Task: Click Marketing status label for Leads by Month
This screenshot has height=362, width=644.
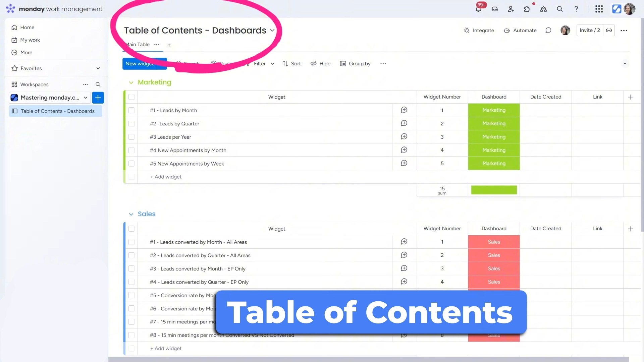Action: coord(494,110)
